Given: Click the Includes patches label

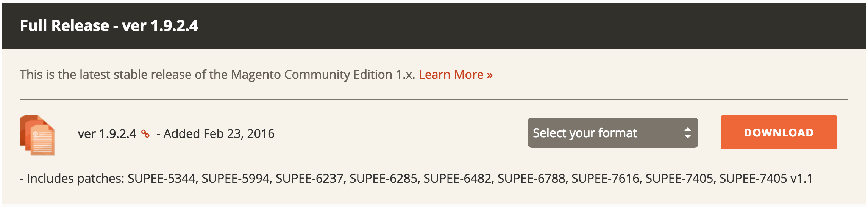Looking at the screenshot, I should coord(75,179).
